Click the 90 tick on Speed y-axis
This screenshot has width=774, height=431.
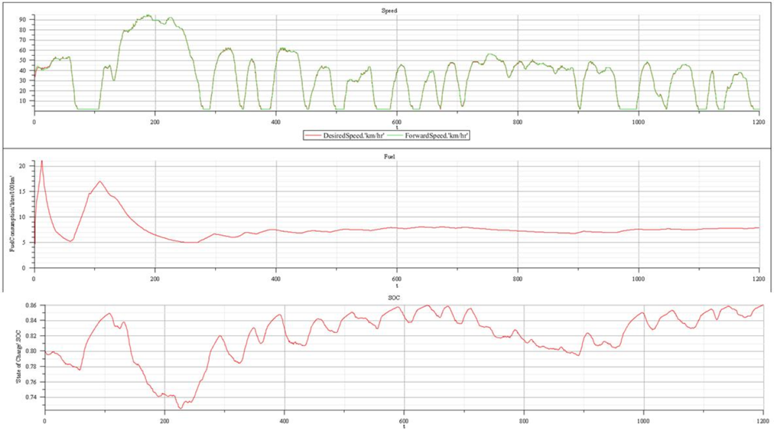pyautogui.click(x=24, y=18)
